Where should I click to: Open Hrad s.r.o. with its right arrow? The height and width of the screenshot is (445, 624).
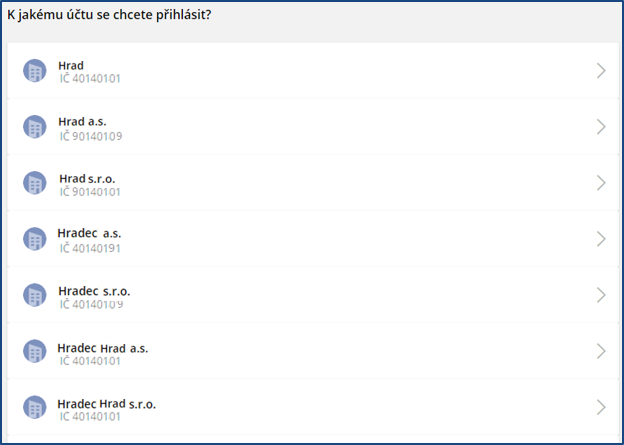[x=601, y=183]
